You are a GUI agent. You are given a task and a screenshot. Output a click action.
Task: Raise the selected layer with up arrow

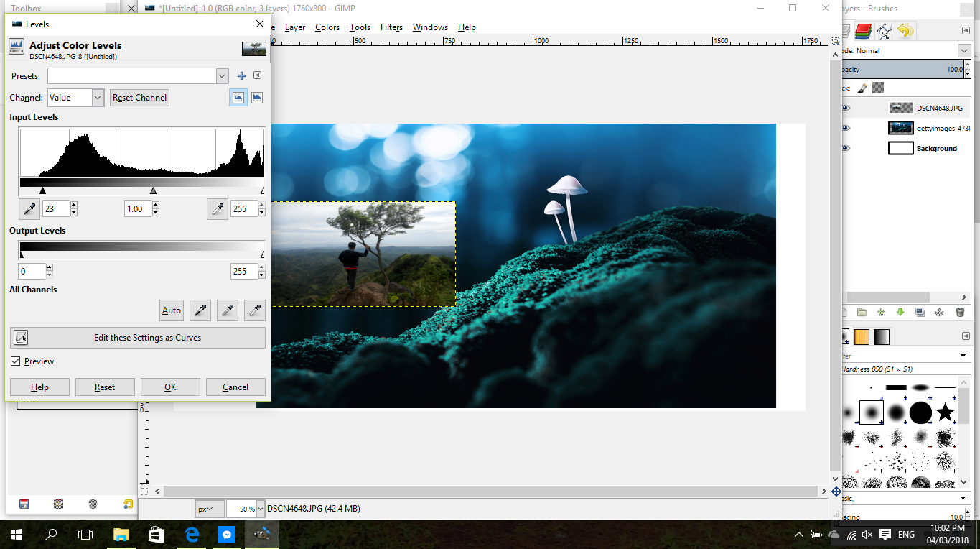point(881,313)
